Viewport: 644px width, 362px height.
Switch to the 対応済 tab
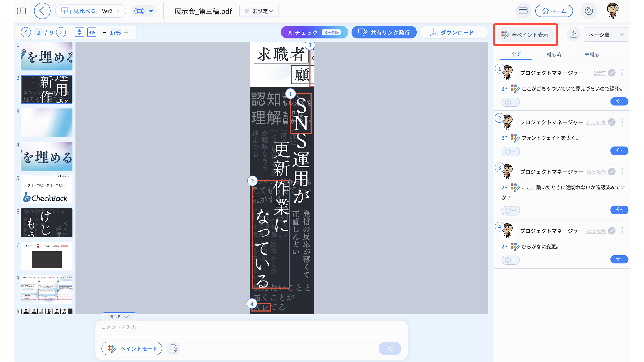point(554,54)
